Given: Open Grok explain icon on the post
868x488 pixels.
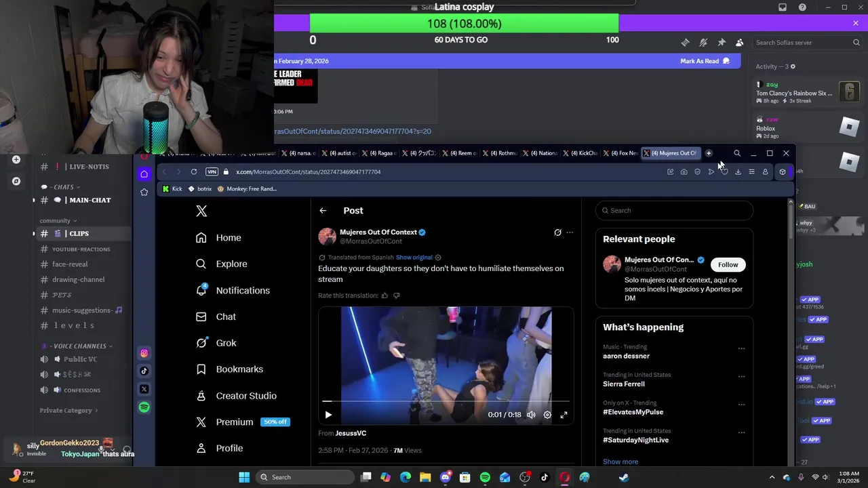Looking at the screenshot, I should pos(557,232).
